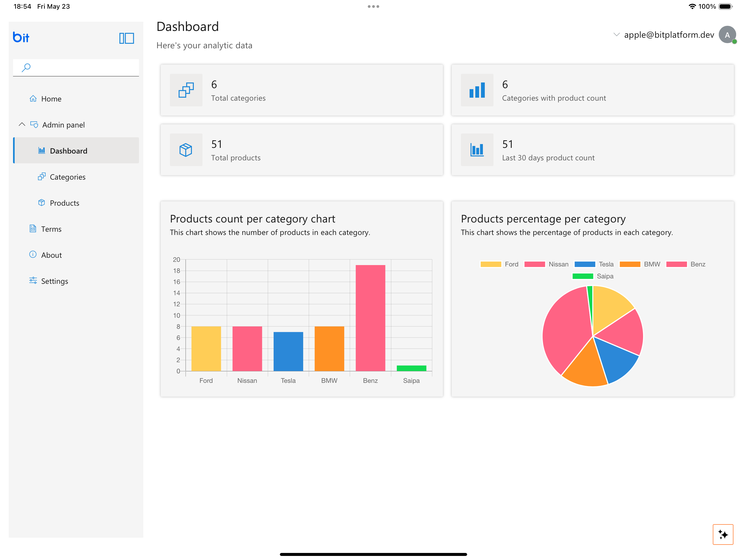Open the Products menu item
747x560 pixels.
pyautogui.click(x=76, y=202)
